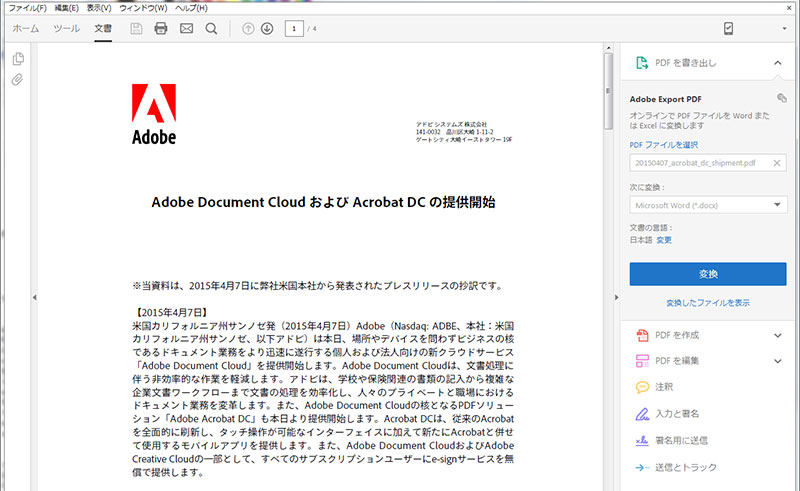This screenshot has width=800, height=491.
Task: Click the PDF を書き出し icon
Action: 641,63
